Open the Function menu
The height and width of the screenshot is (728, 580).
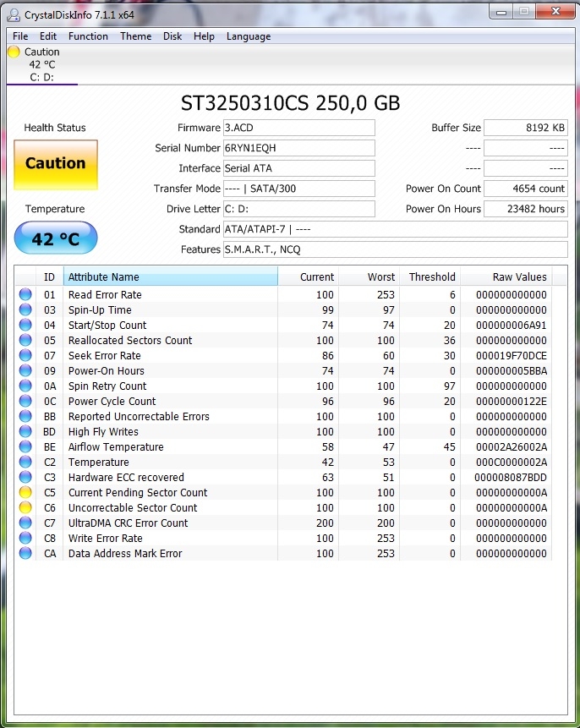[88, 36]
